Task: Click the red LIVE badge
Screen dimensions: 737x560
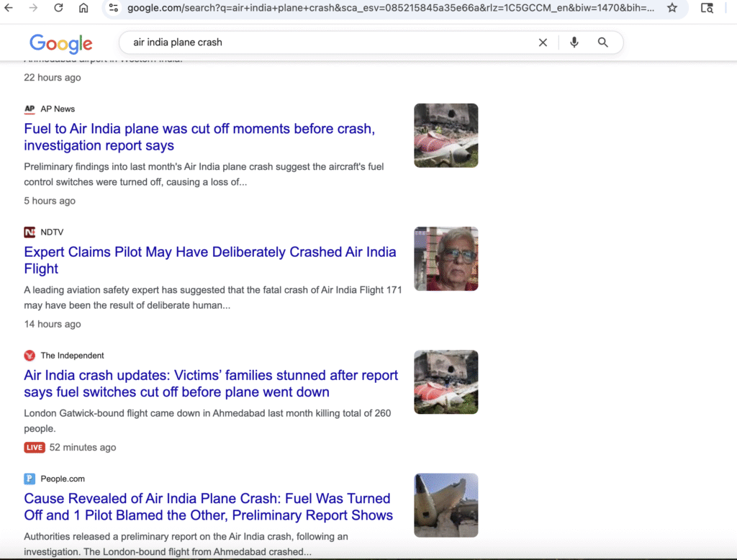Action: 35,447
